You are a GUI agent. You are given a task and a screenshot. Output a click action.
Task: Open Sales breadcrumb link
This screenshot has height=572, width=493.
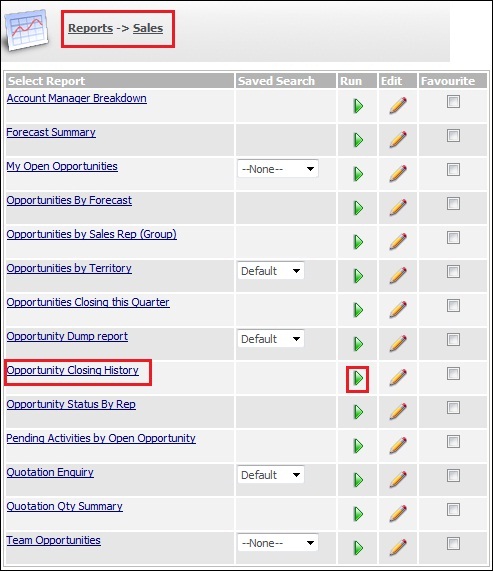148,28
